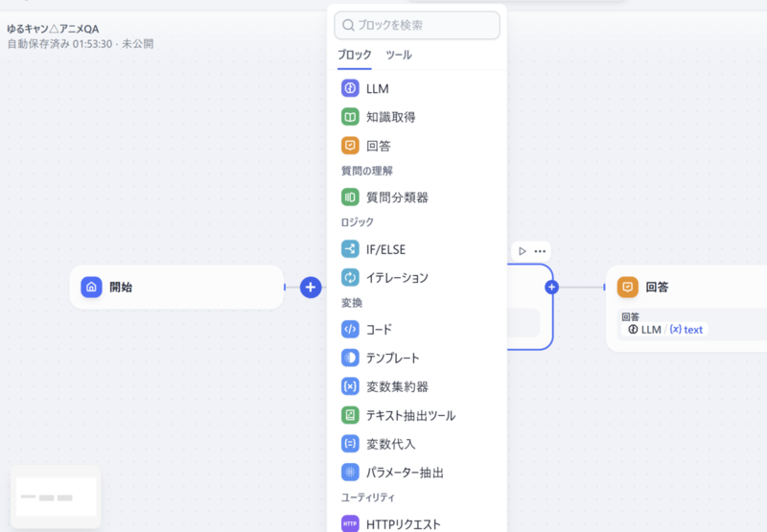Screen dimensions: 767x532
Task: Click the テキスト抽出ツール icon
Action: (350, 415)
